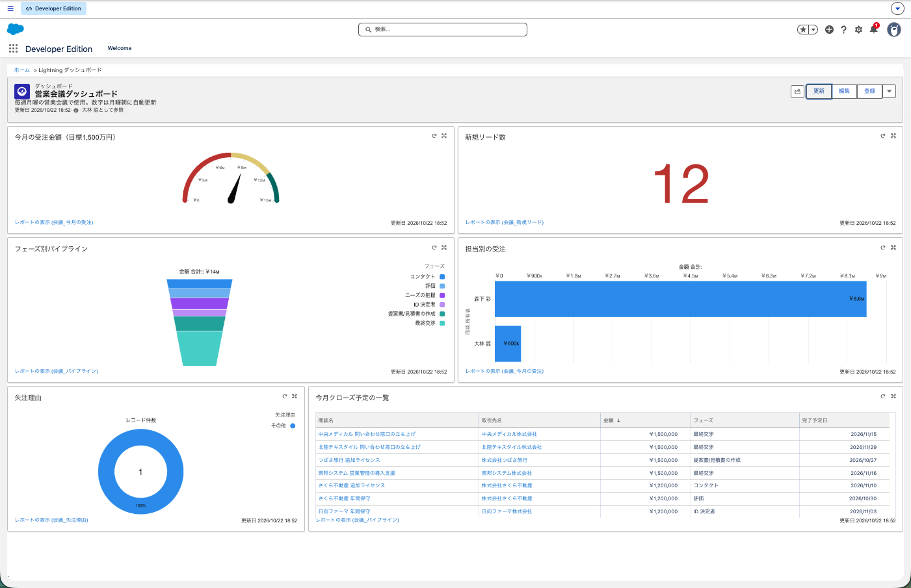Click the 登録 subscribe button
The image size is (911, 588).
click(x=869, y=92)
